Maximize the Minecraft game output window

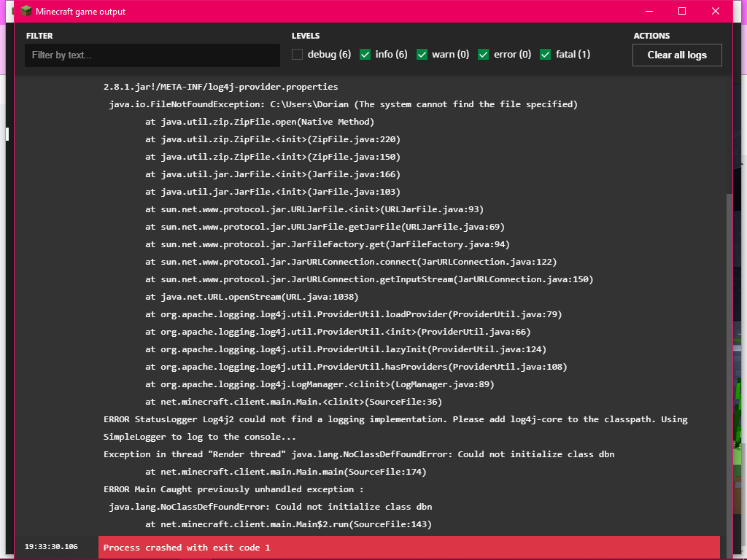[682, 11]
